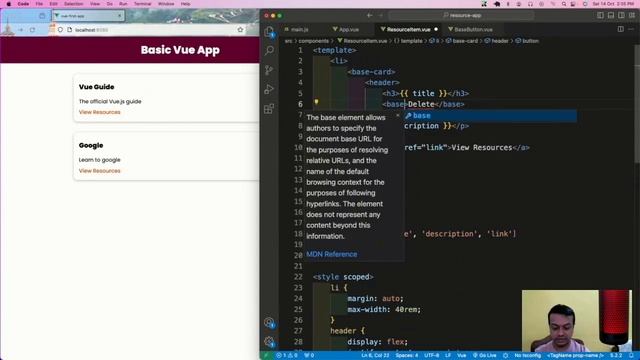Image resolution: width=640 pixels, height=360 pixels.
Task: Click View Resources under Google
Action: point(100,171)
